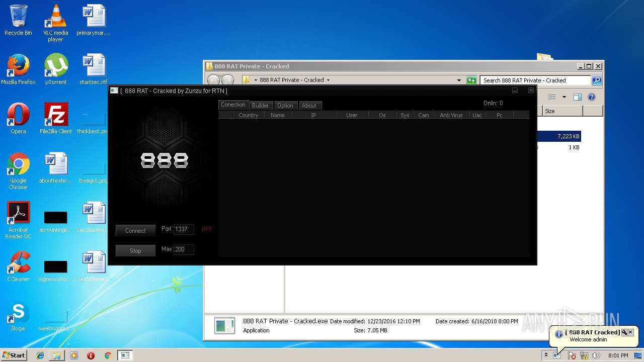Click the Stop button
Screen dimensions: 644x362
tap(135, 250)
